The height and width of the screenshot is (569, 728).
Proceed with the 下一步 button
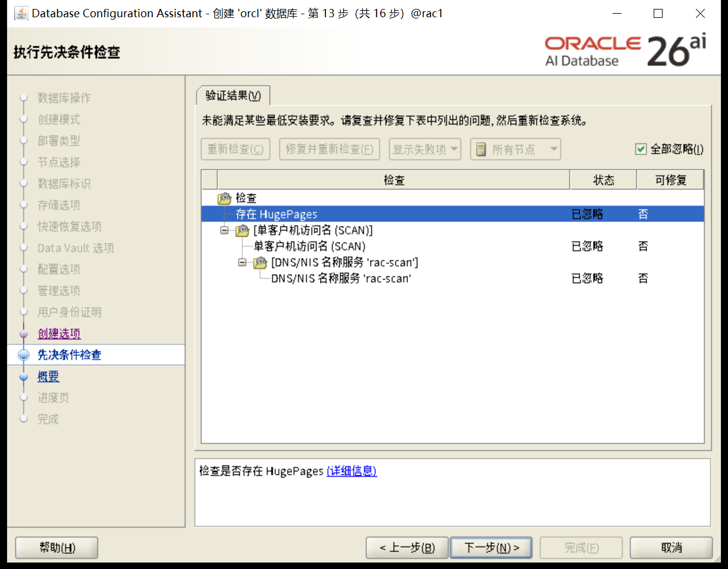click(x=491, y=548)
